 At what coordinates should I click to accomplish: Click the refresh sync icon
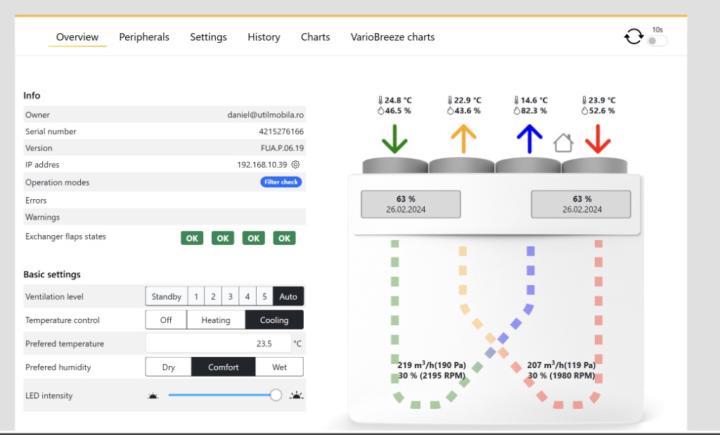click(634, 37)
